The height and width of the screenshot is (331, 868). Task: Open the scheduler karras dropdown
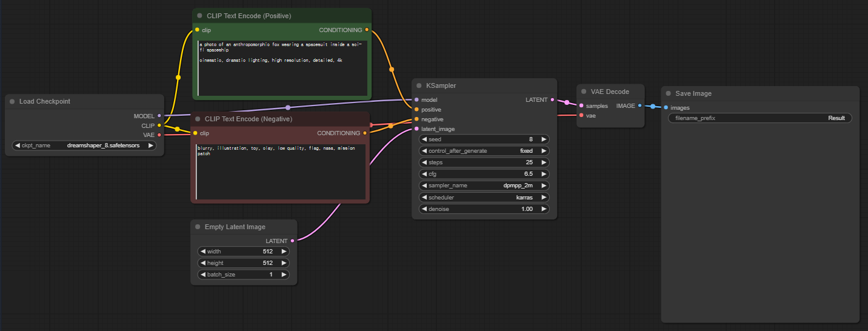coord(484,198)
